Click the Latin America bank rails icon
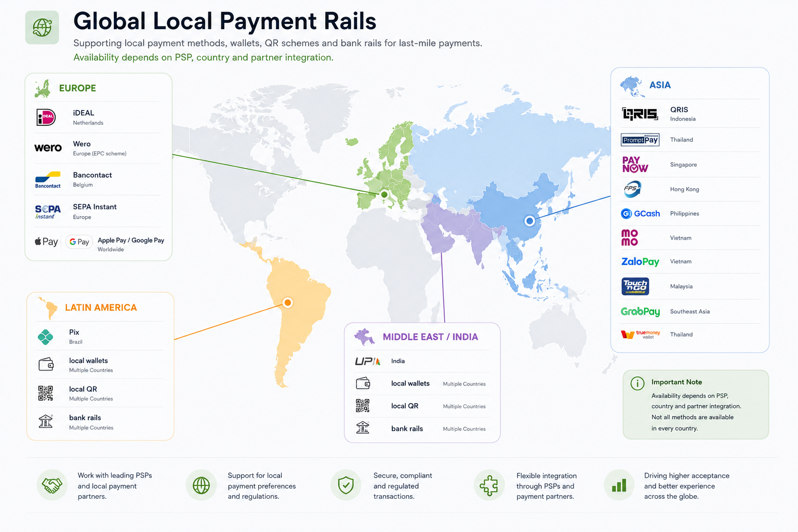798x532 pixels. pos(46,421)
